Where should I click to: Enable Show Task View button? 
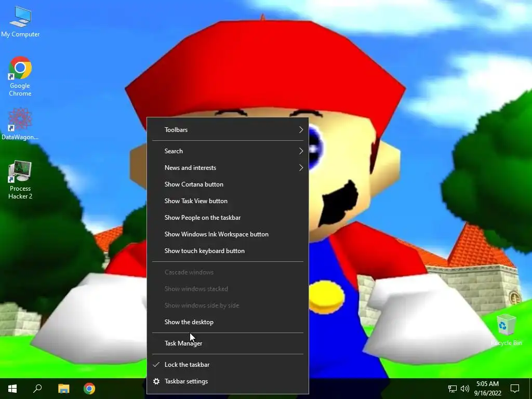228,201
